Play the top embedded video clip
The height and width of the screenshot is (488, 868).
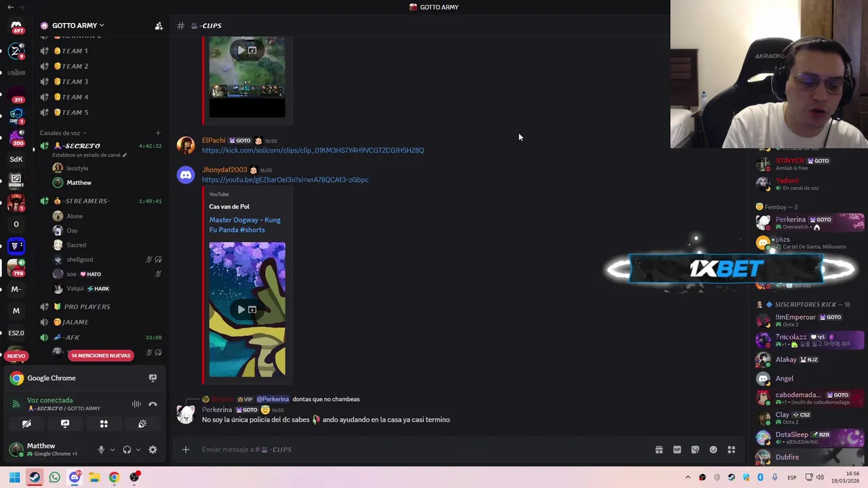pyautogui.click(x=241, y=50)
